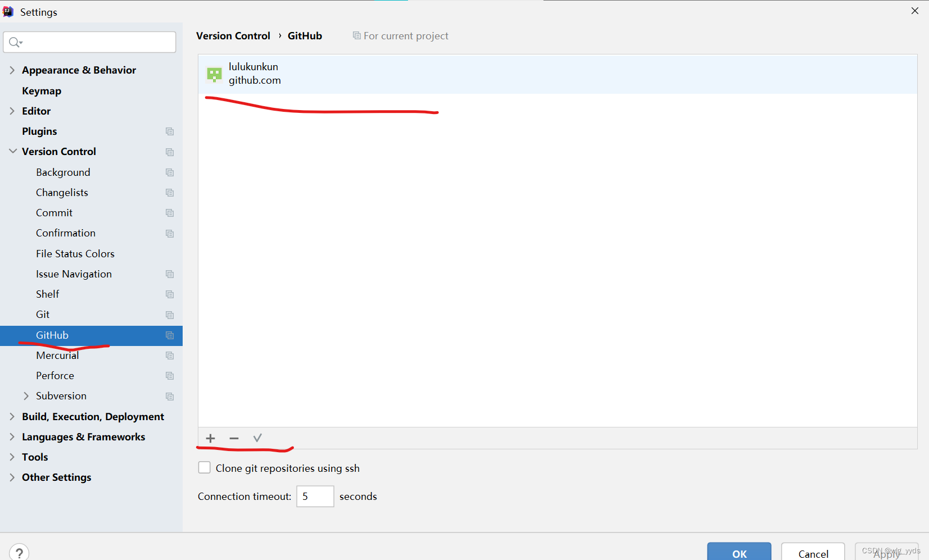929x560 pixels.
Task: Select Mercurial settings
Action: (x=57, y=356)
